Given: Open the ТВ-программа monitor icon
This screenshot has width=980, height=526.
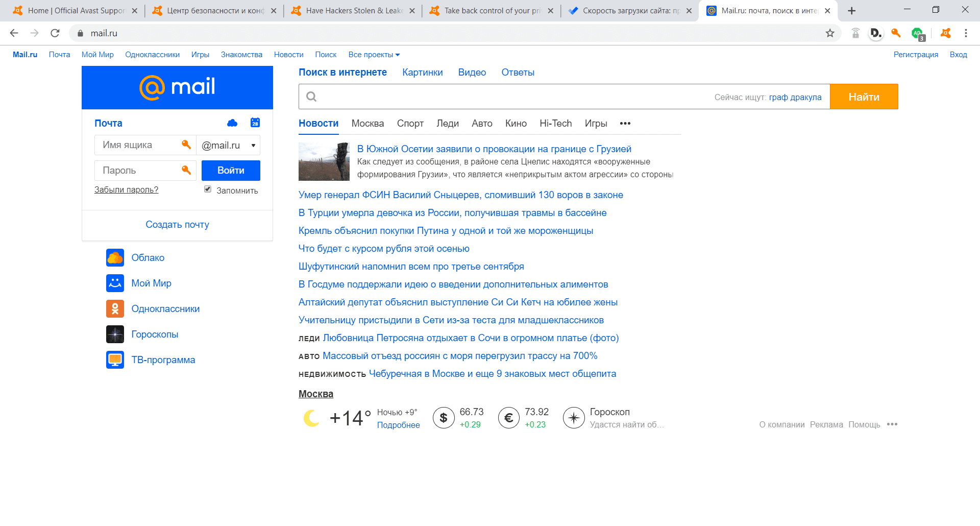Looking at the screenshot, I should [115, 360].
